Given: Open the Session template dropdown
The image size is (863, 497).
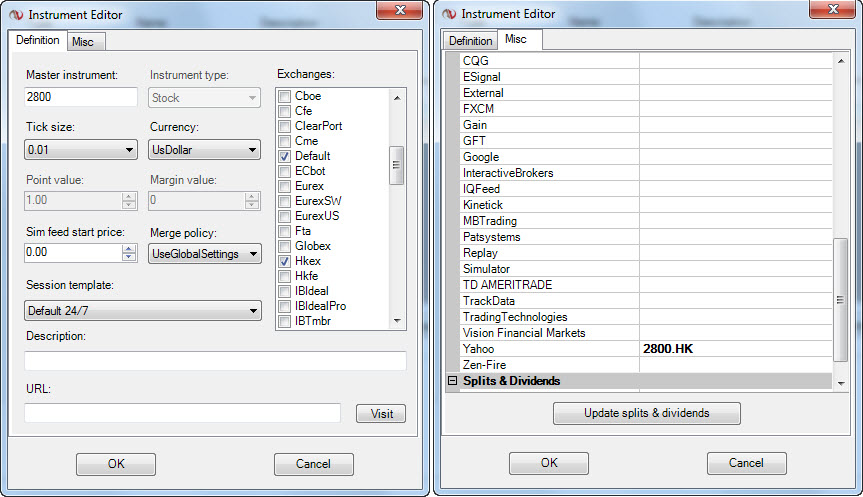Looking at the screenshot, I should click(143, 310).
